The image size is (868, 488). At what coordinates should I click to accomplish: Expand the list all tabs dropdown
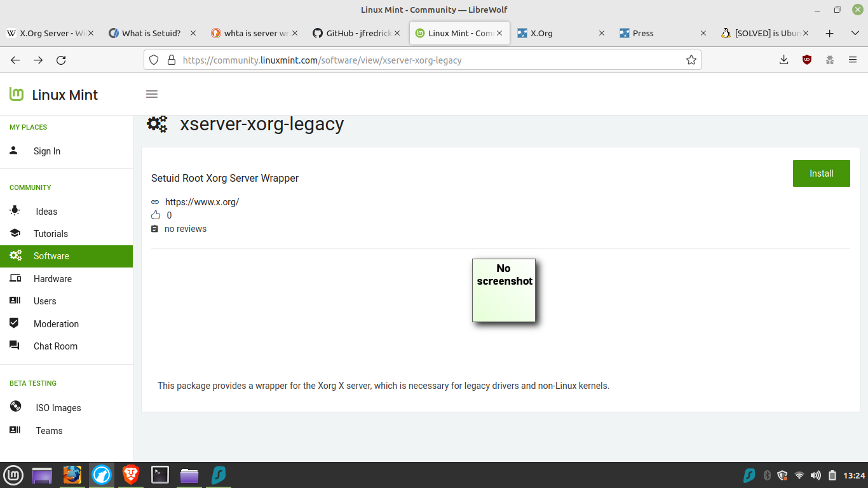[855, 33]
